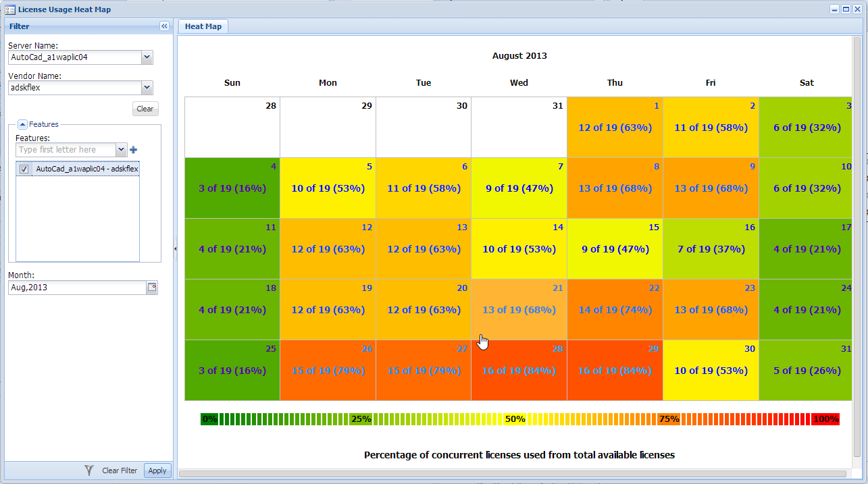Select August 31 cell 5 of 19 (26%)
Viewport: 868px width, 484px height.
(x=805, y=371)
